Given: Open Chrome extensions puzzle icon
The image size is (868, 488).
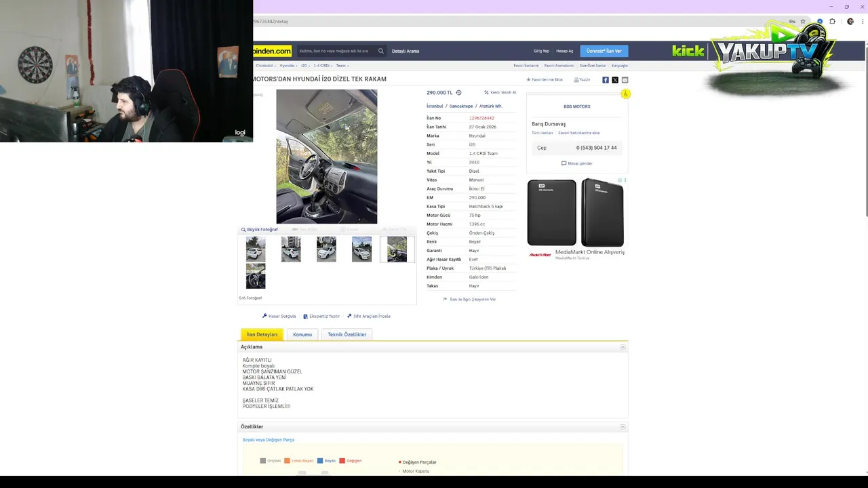Looking at the screenshot, I should (x=832, y=22).
